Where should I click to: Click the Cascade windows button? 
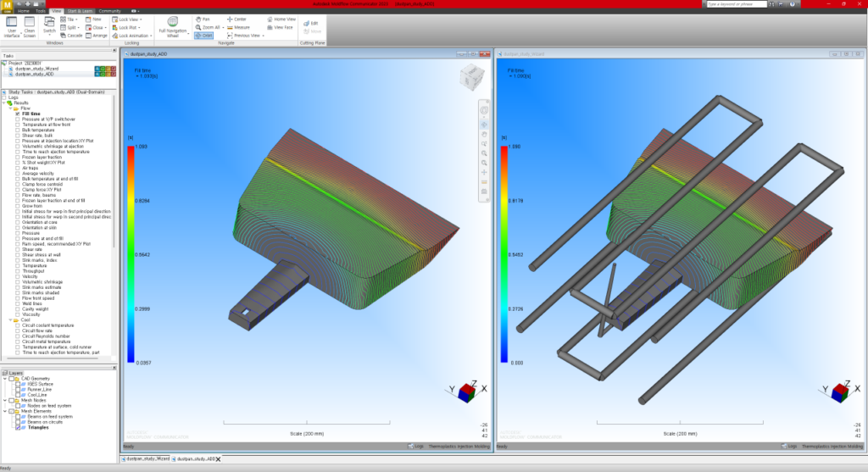pyautogui.click(x=71, y=36)
